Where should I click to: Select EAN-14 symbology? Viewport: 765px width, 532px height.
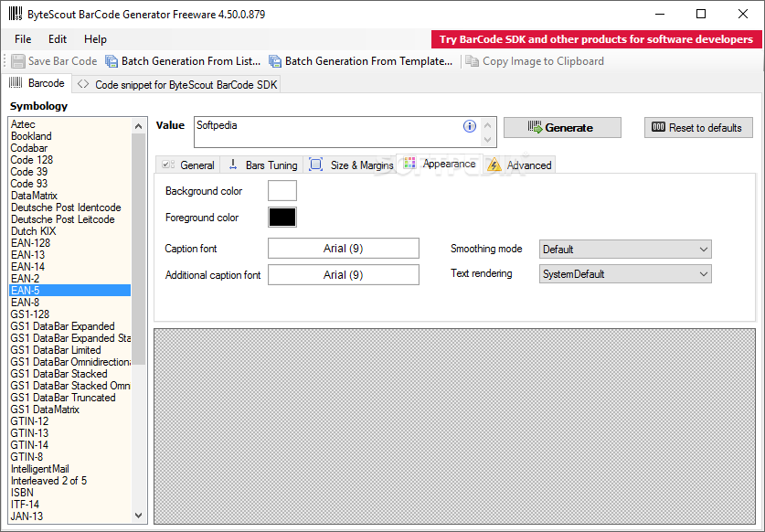click(x=69, y=267)
